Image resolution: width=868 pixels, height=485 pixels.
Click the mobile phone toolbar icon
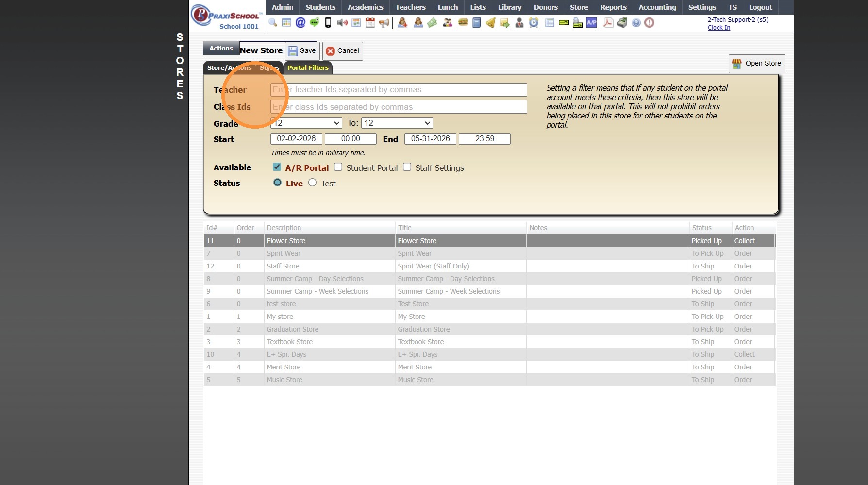click(x=328, y=23)
